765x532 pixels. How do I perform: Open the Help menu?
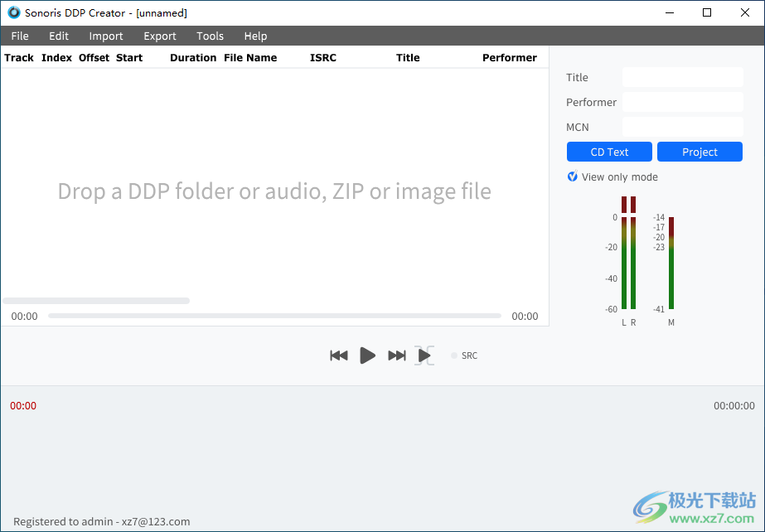[x=255, y=36]
